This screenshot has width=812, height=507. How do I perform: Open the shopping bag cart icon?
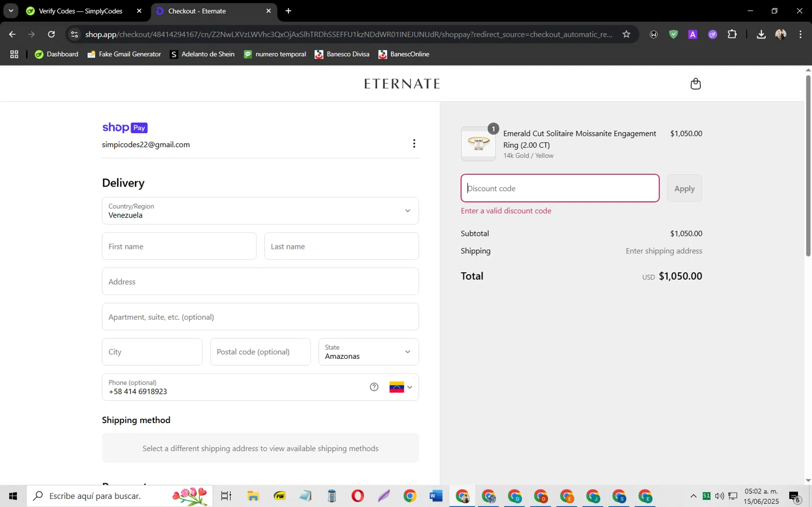coord(696,84)
